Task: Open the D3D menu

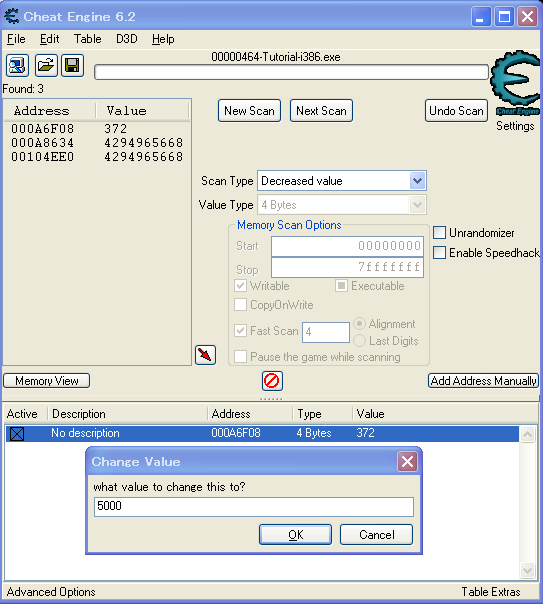Action: [x=127, y=39]
